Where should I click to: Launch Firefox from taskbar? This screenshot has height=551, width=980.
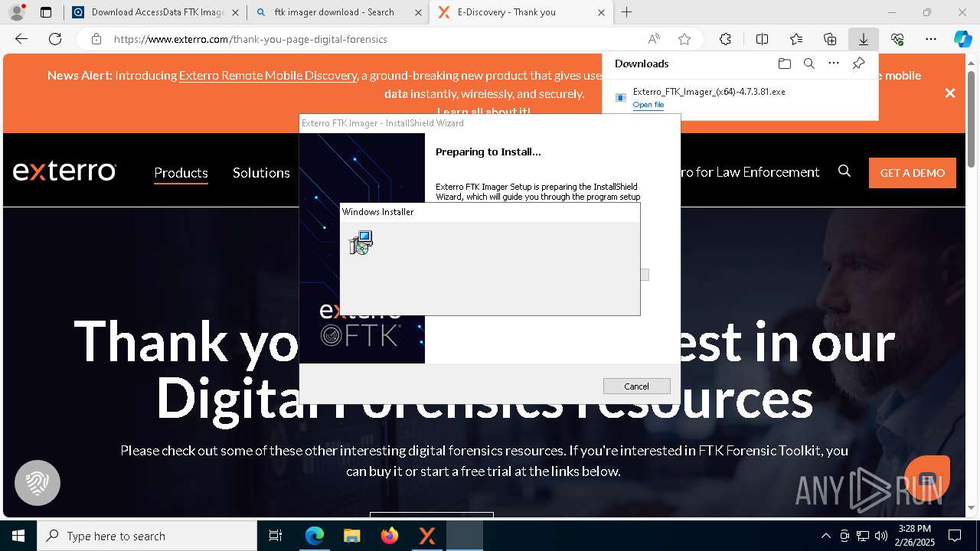[390, 536]
